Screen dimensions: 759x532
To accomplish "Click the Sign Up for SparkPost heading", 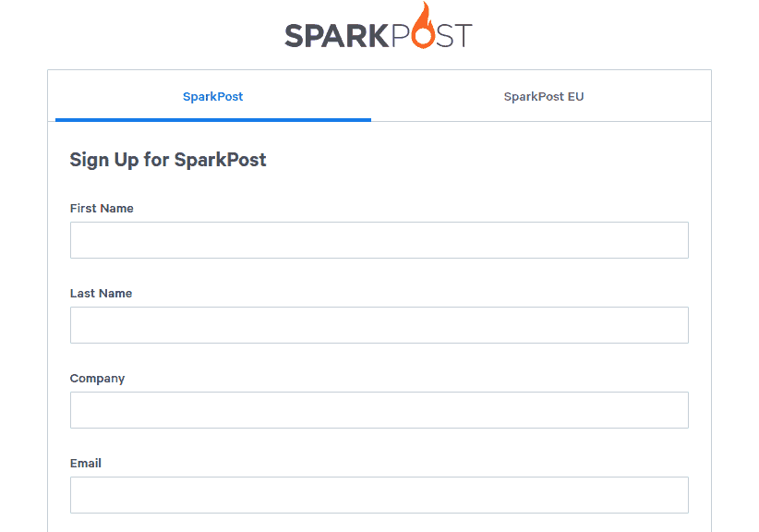I will click(168, 160).
